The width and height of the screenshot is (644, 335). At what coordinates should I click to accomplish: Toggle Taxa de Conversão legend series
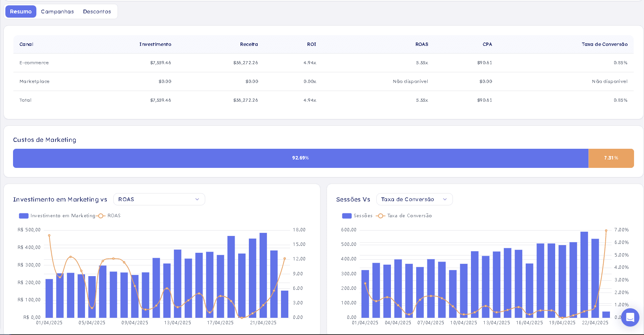tap(404, 216)
